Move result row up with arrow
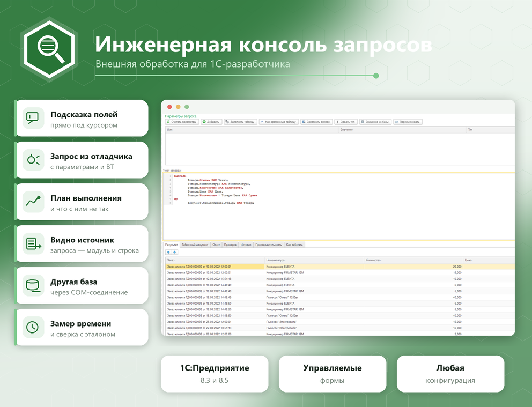532x407 pixels. click(168, 252)
